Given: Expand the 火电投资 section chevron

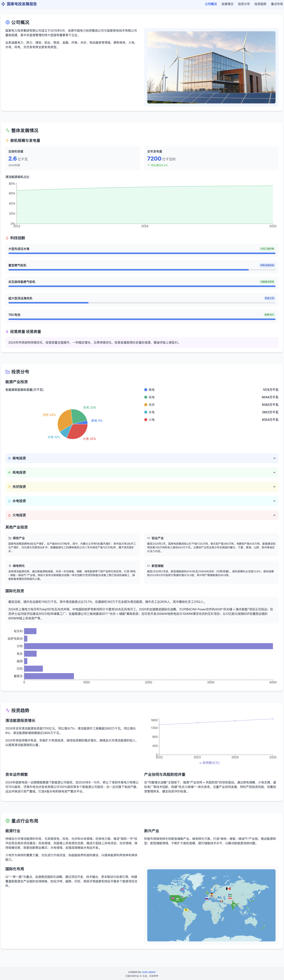Looking at the screenshot, I should coord(274,515).
